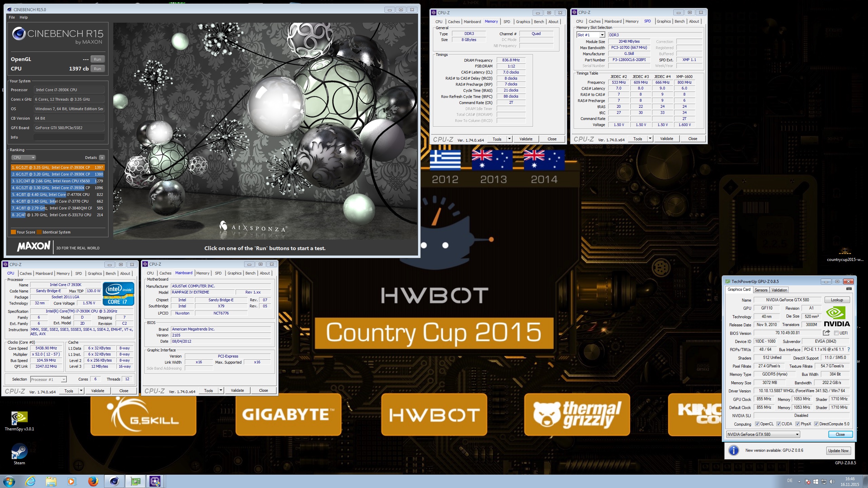Click the Intel Core i7 logo in CPU-Z
The width and height of the screenshot is (868, 488).
[x=118, y=294]
